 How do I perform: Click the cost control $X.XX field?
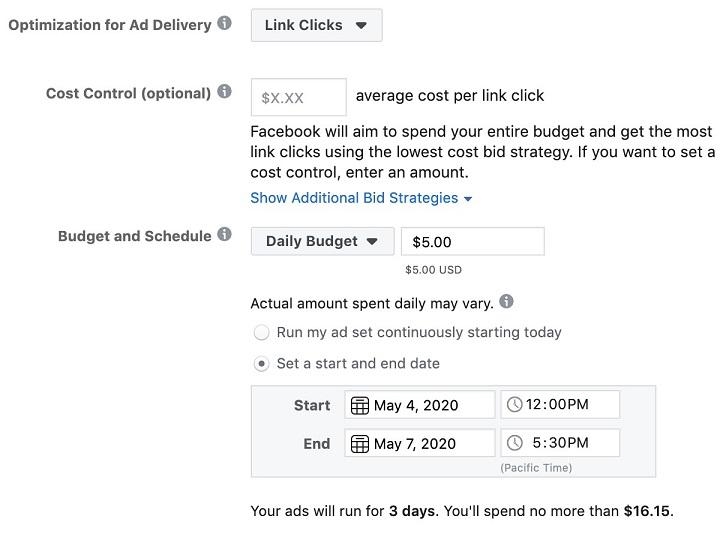[x=298, y=97]
